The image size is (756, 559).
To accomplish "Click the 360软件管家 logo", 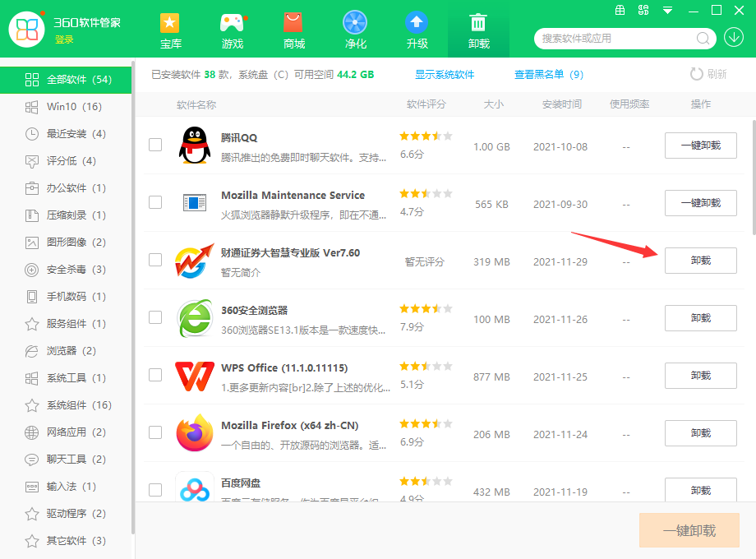I will tap(27, 30).
